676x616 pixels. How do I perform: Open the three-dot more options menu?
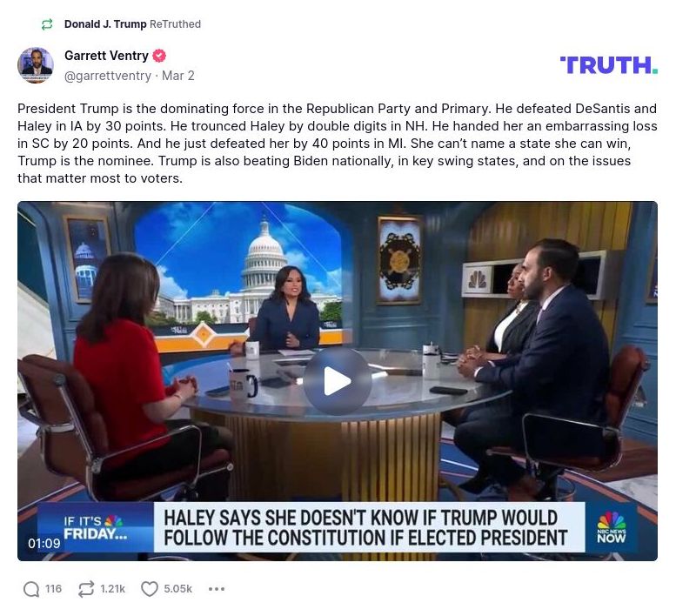217,589
